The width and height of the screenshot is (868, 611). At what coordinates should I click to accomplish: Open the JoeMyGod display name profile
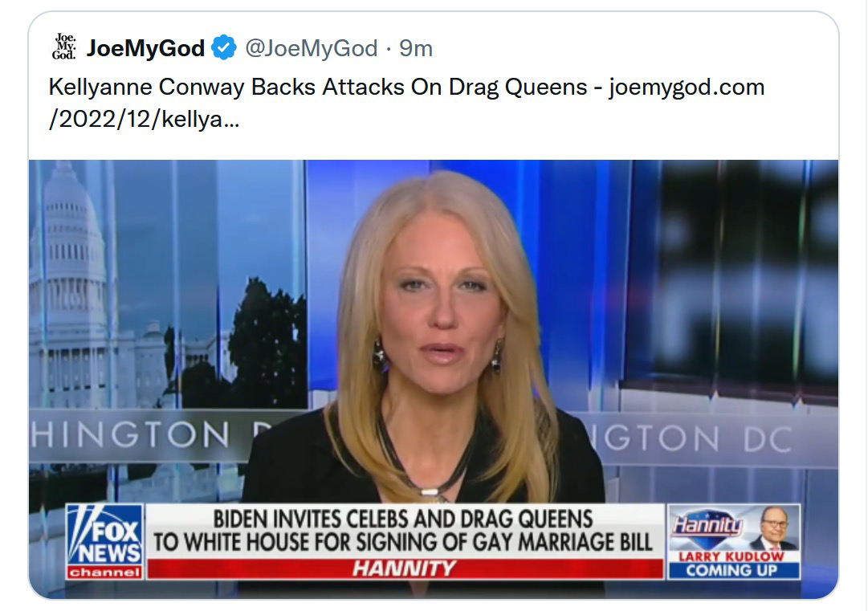[x=145, y=48]
